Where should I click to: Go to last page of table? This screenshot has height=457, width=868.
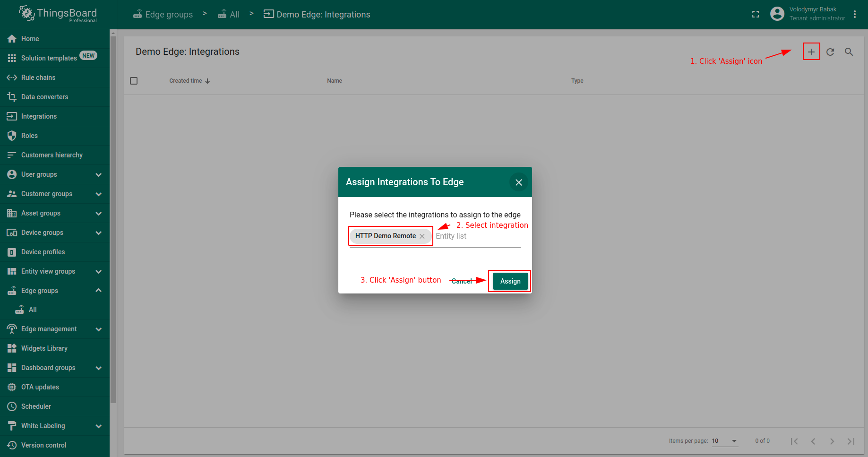(x=851, y=441)
